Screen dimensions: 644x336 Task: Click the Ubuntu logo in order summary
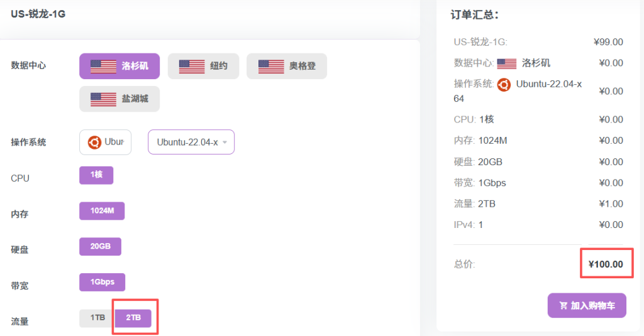(504, 84)
